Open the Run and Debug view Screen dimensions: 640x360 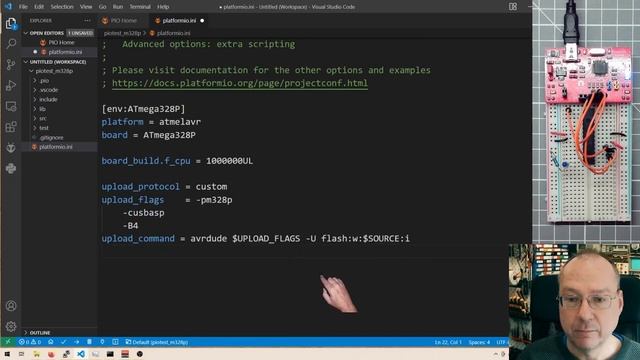11,85
